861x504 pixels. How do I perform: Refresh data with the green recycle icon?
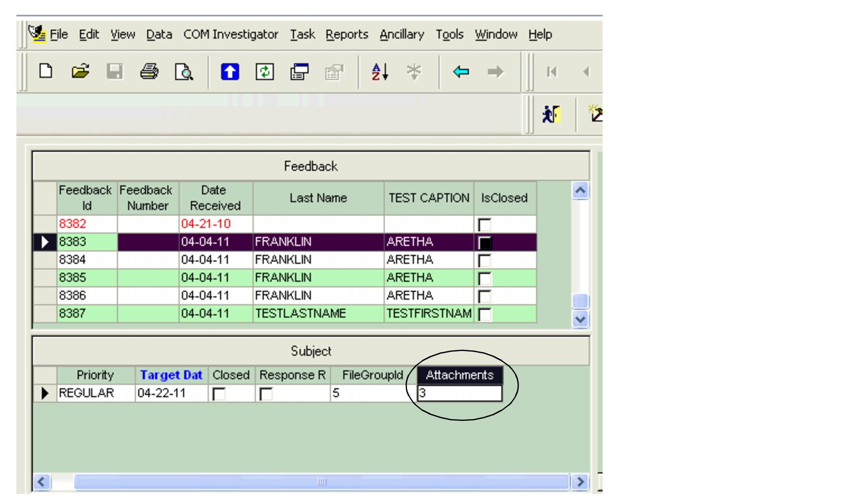click(265, 71)
